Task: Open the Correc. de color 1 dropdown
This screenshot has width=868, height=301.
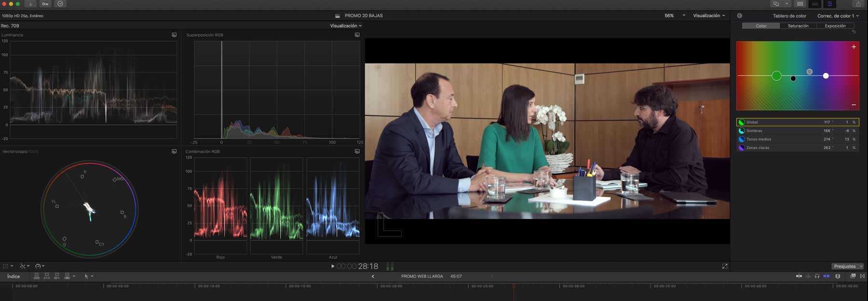Action: point(838,16)
